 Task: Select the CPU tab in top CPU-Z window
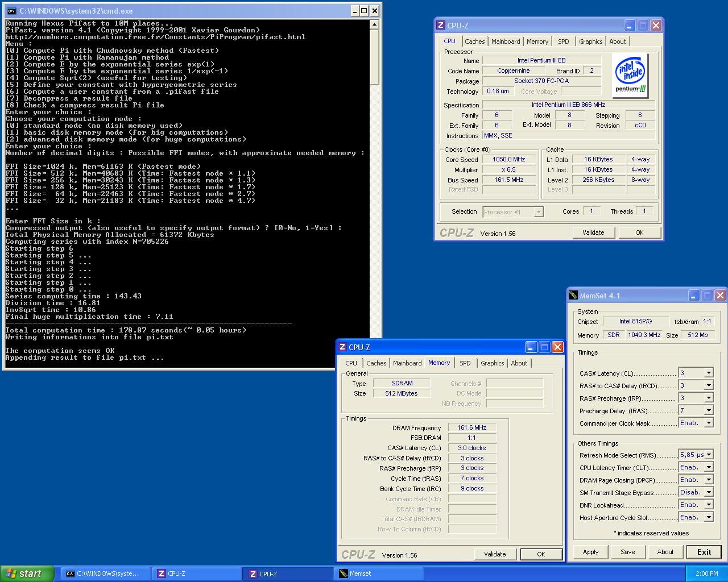(449, 41)
